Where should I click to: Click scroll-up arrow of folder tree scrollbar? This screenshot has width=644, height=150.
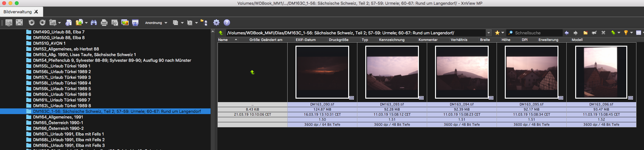tap(213, 32)
